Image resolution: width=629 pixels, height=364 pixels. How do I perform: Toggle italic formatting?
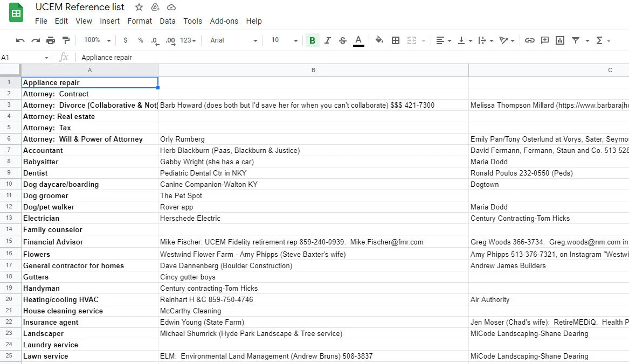(x=327, y=40)
